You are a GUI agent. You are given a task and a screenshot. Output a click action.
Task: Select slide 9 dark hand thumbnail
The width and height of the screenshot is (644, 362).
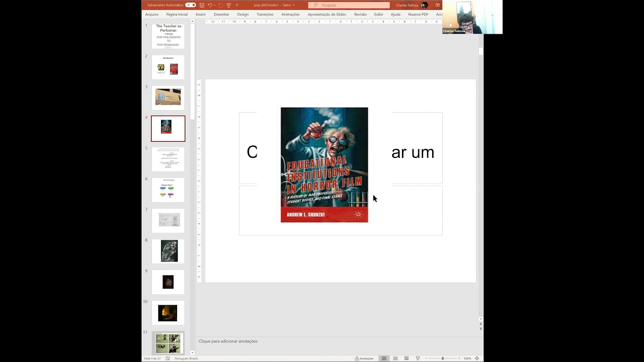click(168, 282)
